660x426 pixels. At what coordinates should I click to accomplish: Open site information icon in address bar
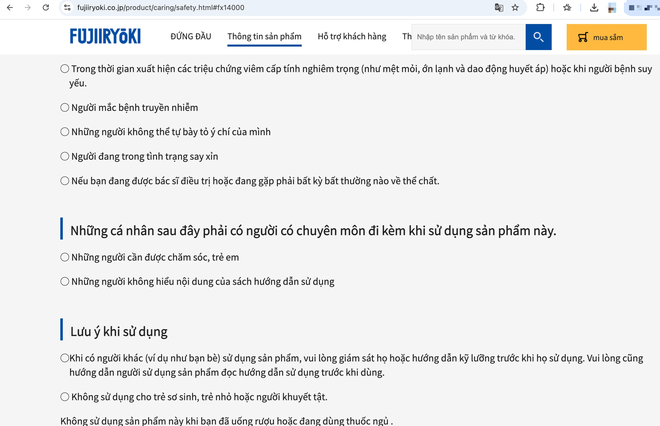[x=67, y=8]
